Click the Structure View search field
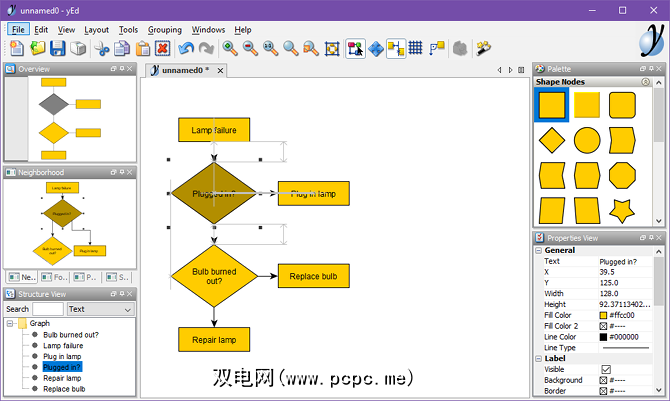This screenshot has width=670, height=401. point(48,309)
